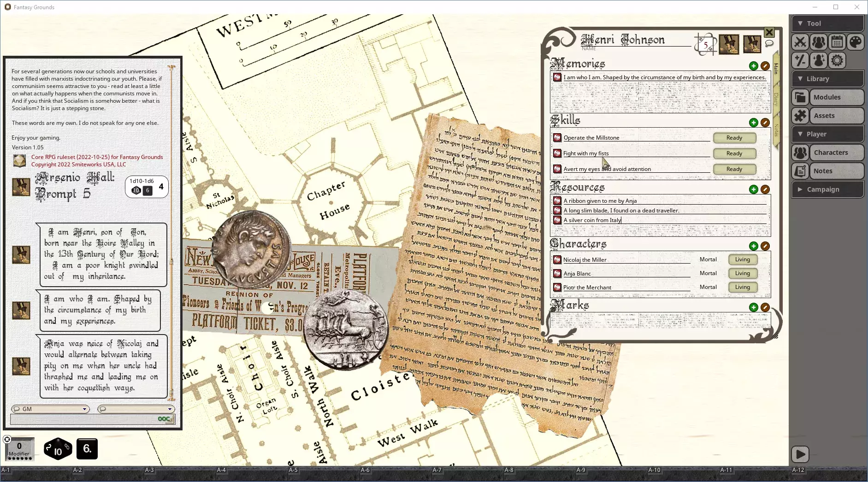Click the Assets puzzle-piece icon
The height and width of the screenshot is (482, 868).
800,116
